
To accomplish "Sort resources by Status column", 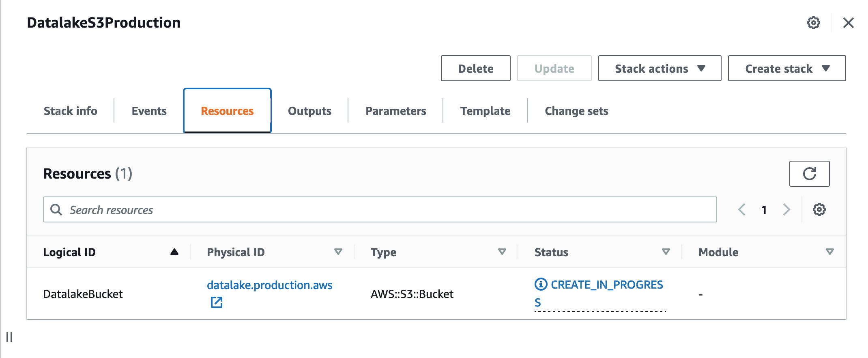I will tap(666, 252).
